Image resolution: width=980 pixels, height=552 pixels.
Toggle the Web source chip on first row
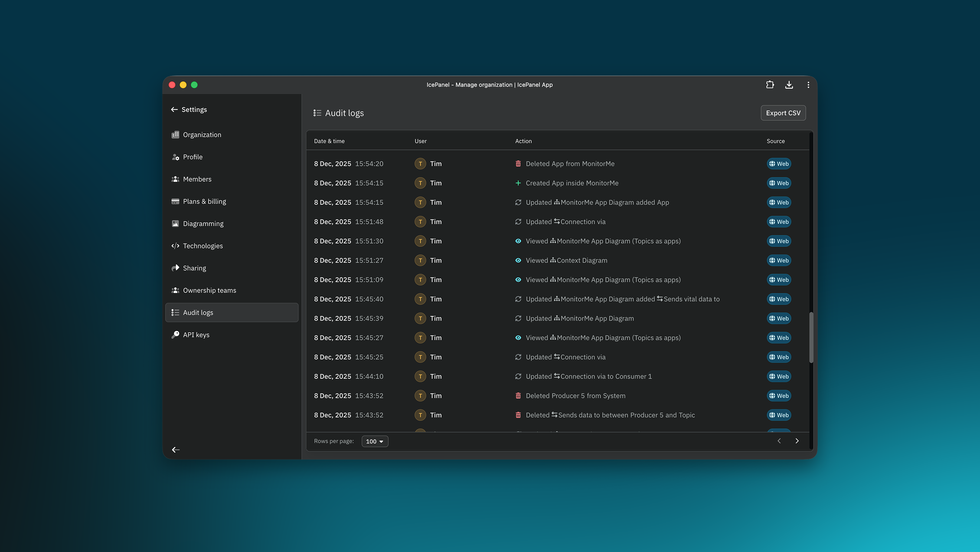779,164
